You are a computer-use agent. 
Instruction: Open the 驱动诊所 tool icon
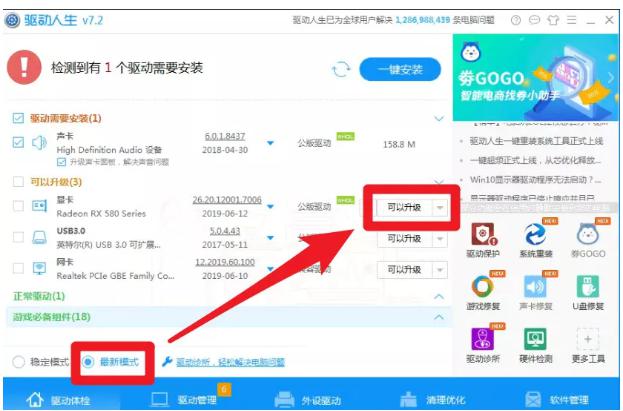click(x=483, y=339)
